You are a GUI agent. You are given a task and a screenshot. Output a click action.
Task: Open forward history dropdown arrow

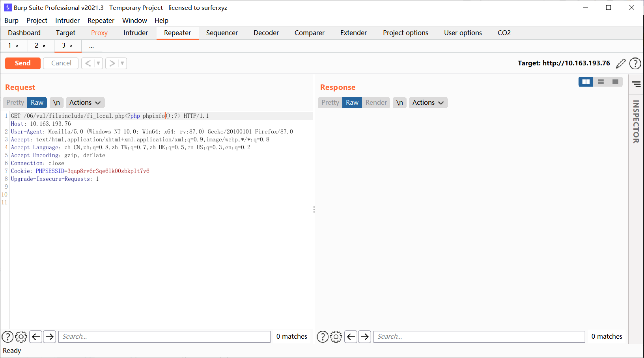(122, 63)
